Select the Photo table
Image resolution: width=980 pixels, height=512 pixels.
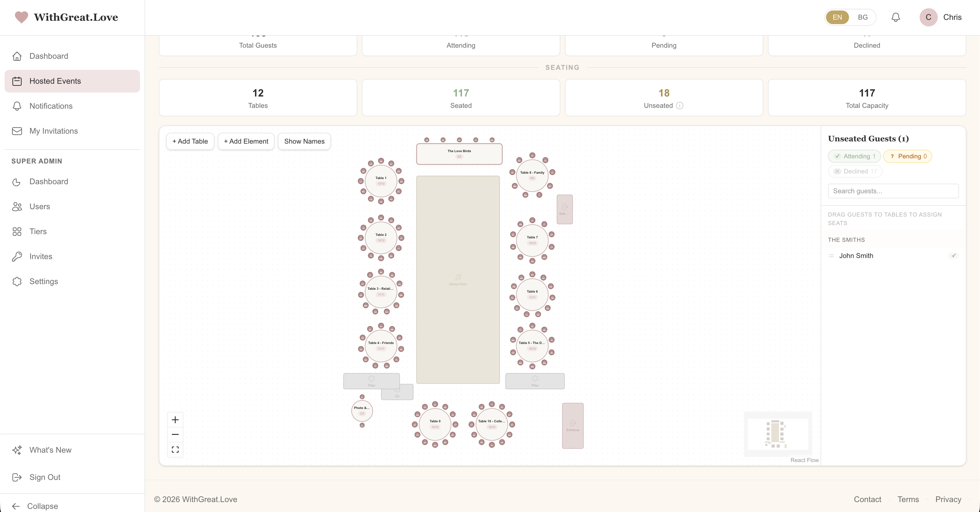point(362,411)
